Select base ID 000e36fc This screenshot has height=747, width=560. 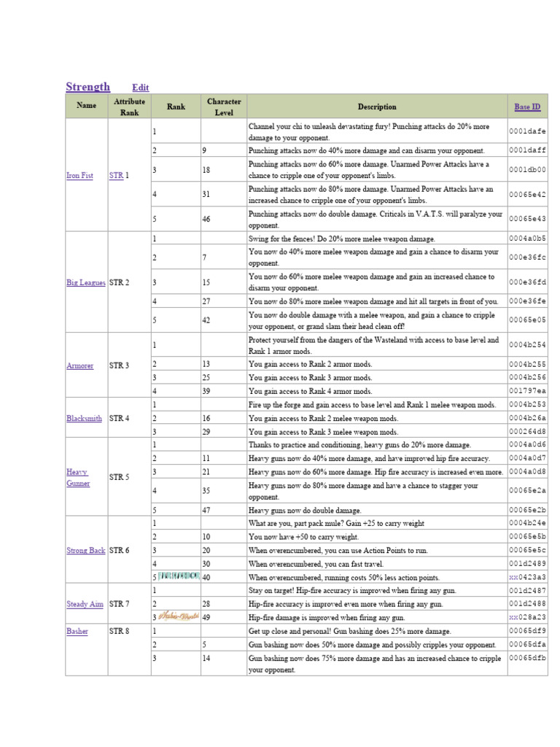(528, 258)
